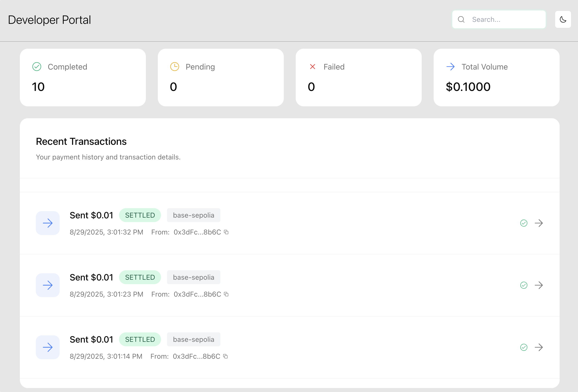
Task: Click the Total Volume arrow icon
Action: [x=451, y=67]
